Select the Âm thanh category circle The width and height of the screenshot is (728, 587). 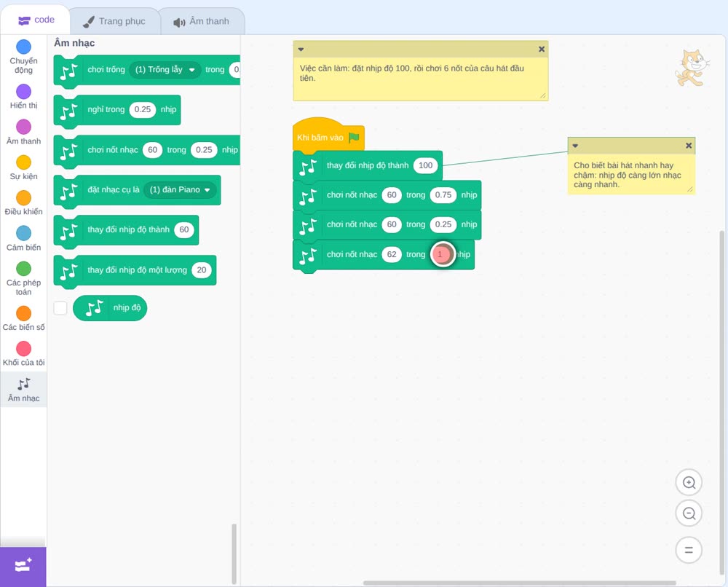[x=24, y=127]
